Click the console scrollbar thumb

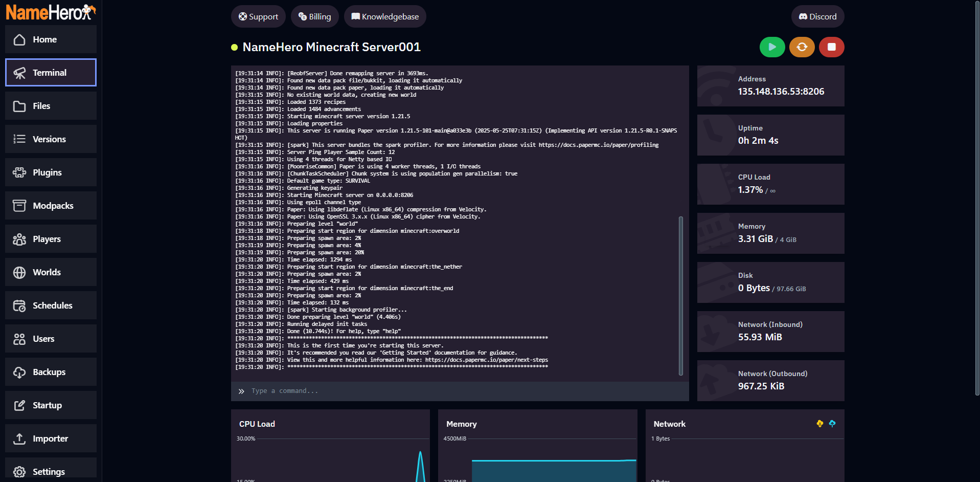pos(681,296)
